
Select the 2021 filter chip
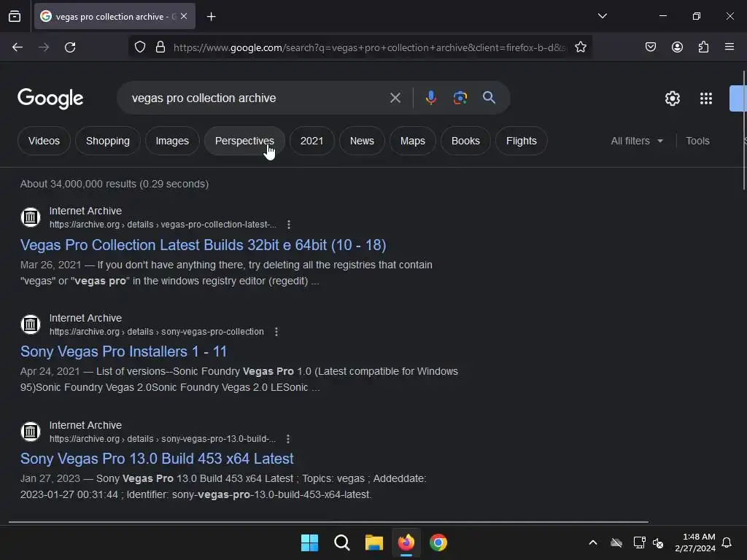click(x=311, y=141)
